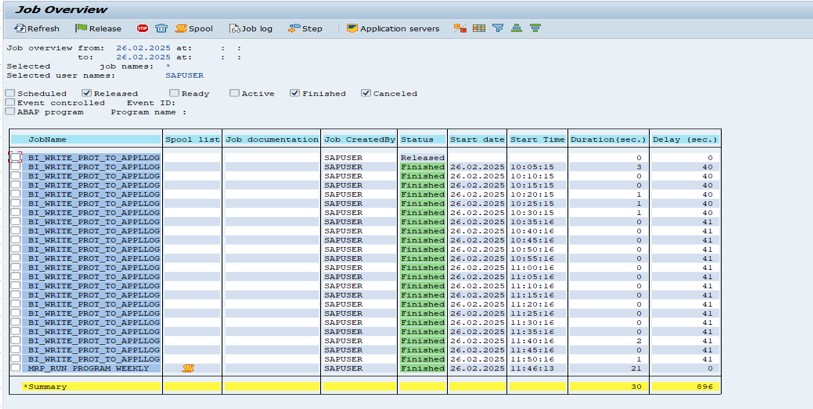Click the *Summary row label

coord(45,387)
